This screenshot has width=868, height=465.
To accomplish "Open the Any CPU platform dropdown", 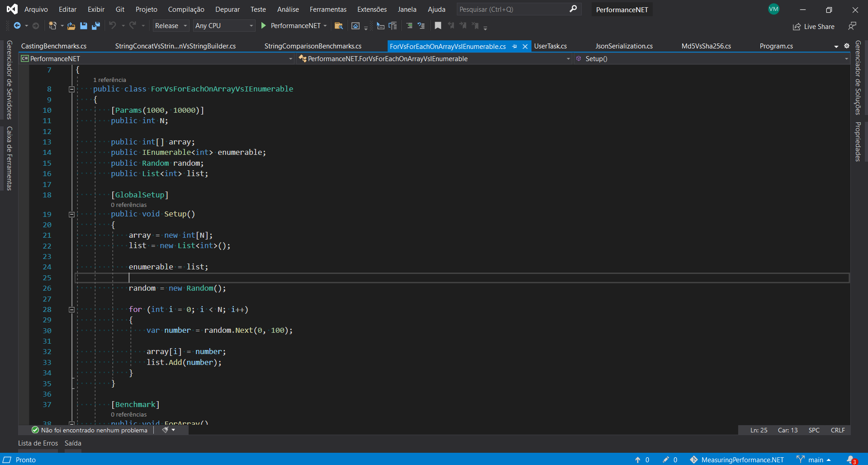I will [x=224, y=26].
